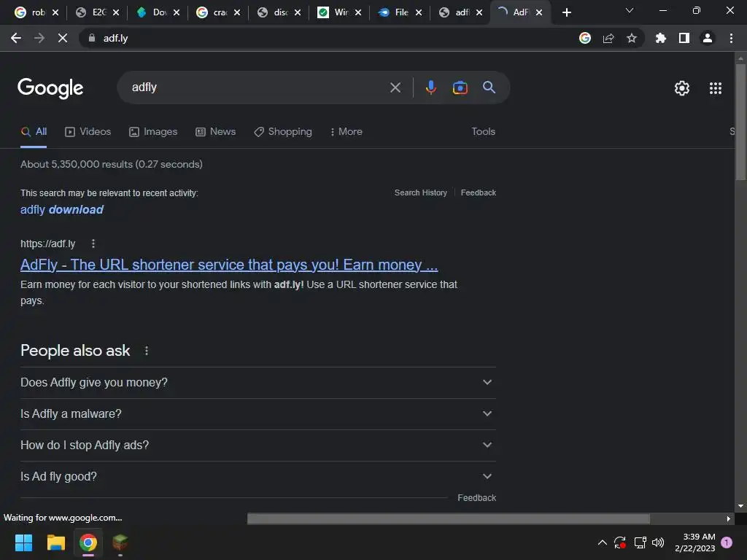This screenshot has width=747, height=560.
Task: Expand 'Is Adfly a malware?'
Action: click(x=258, y=414)
